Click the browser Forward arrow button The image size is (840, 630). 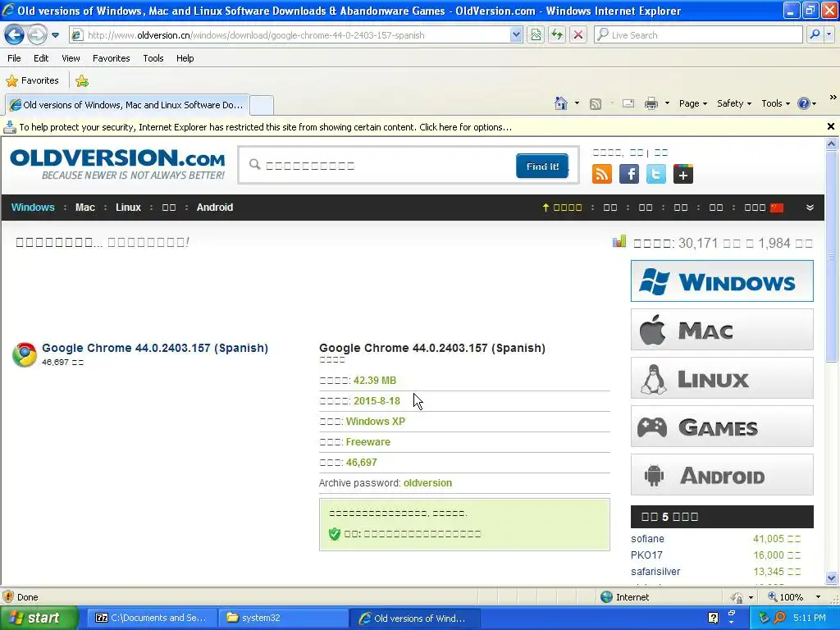[36, 35]
